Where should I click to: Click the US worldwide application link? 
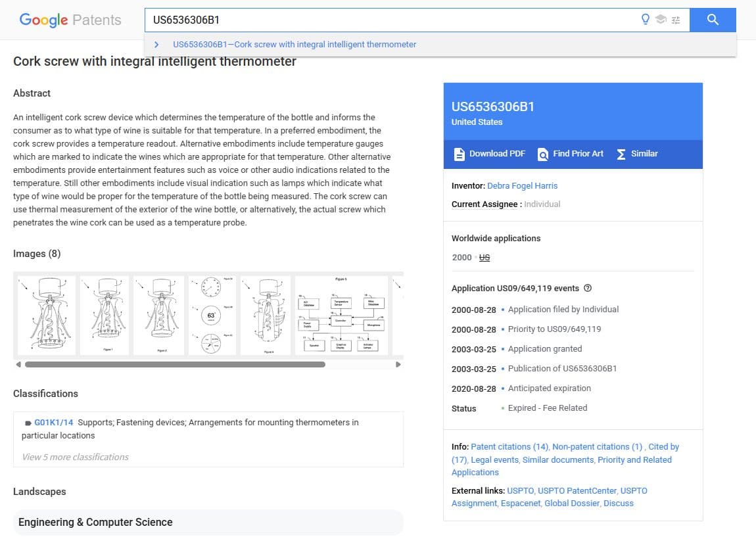pyautogui.click(x=484, y=258)
